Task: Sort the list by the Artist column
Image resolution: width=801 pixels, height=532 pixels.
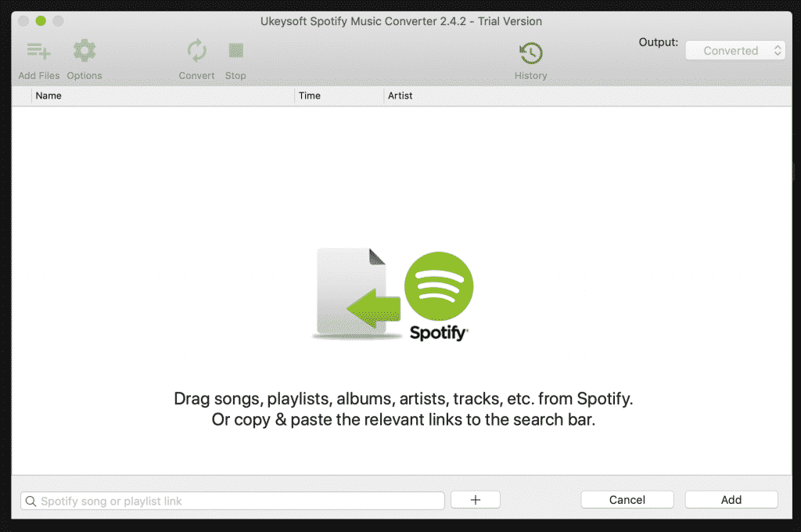Action: [x=400, y=95]
